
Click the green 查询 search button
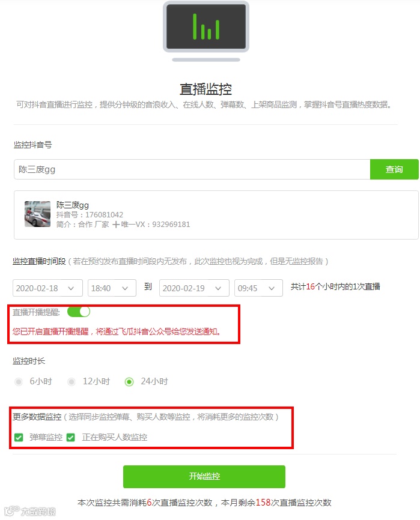(394, 169)
